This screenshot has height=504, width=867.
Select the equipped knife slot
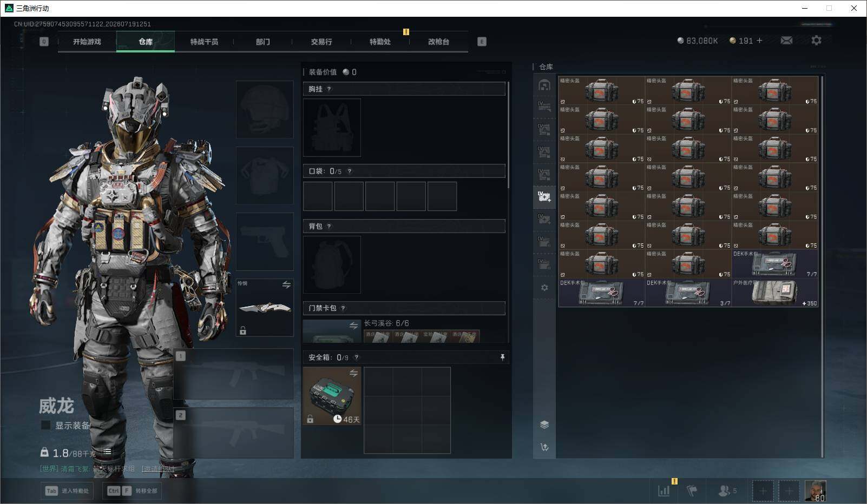265,307
